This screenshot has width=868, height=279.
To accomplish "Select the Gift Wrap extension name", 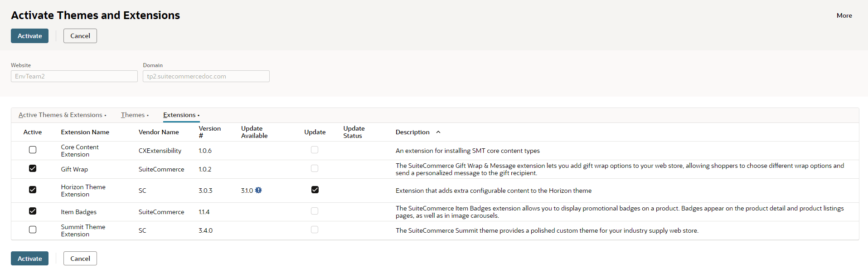I will pos(74,169).
